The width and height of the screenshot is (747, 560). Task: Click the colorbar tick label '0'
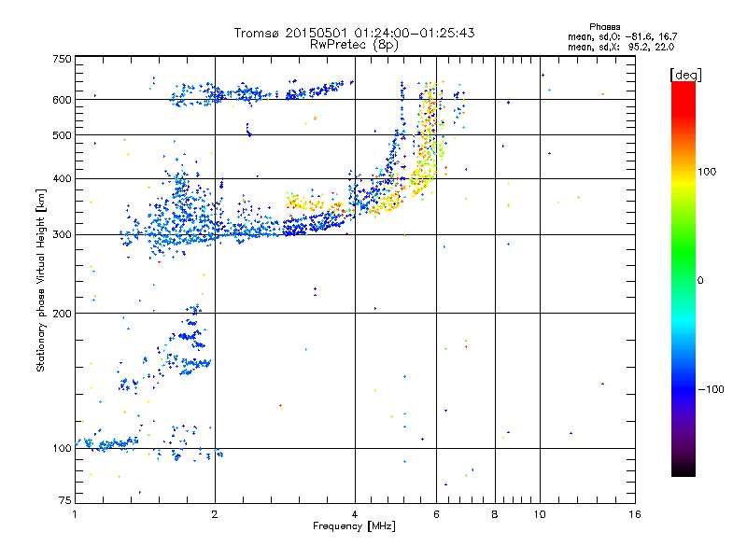pyautogui.click(x=700, y=281)
